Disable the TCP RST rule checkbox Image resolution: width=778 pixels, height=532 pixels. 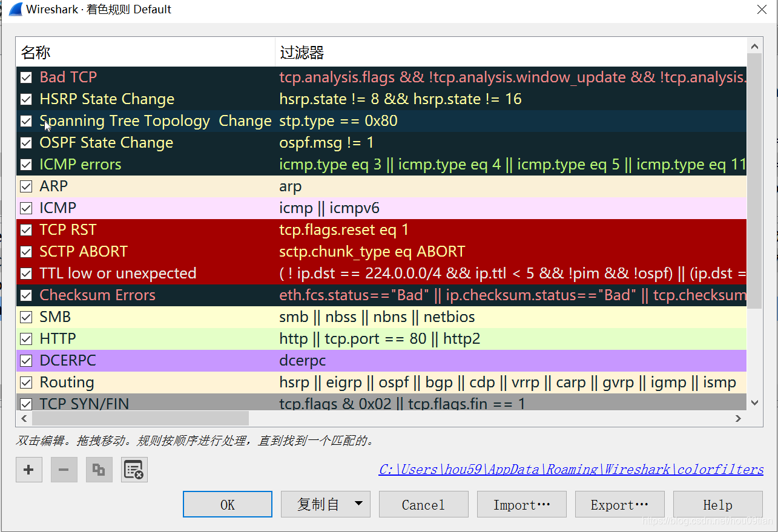[26, 230]
